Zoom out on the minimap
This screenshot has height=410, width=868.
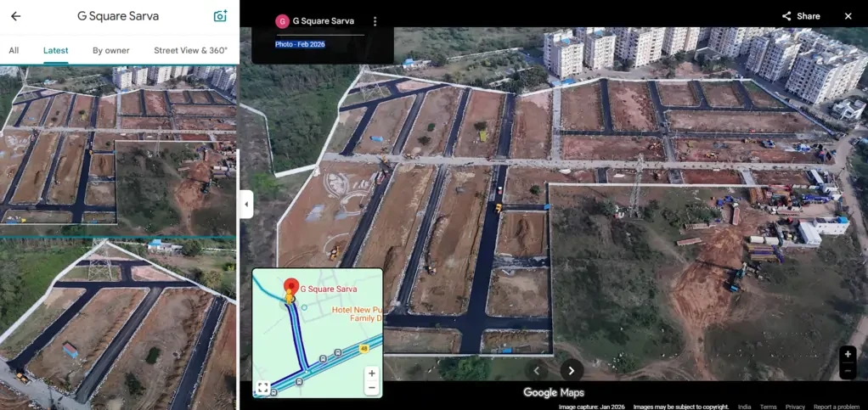click(x=371, y=388)
